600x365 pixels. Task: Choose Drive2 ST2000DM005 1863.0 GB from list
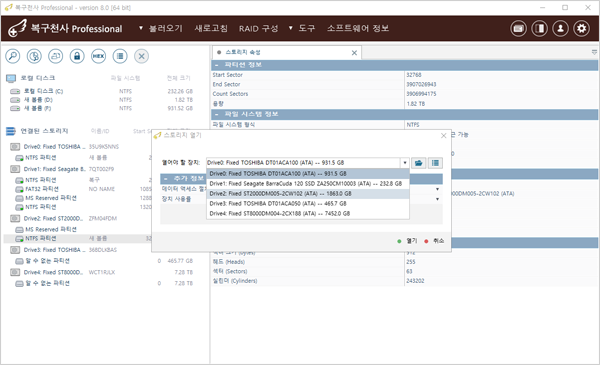[308, 194]
